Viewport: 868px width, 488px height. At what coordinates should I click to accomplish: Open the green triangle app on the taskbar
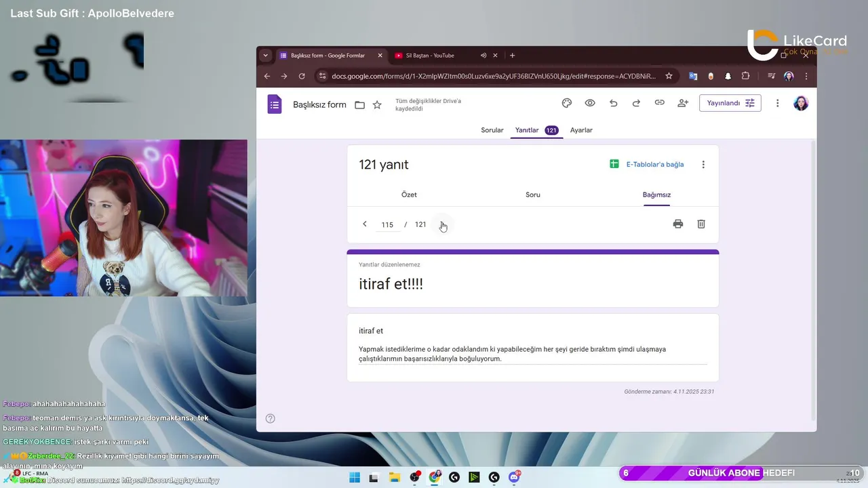(474, 477)
